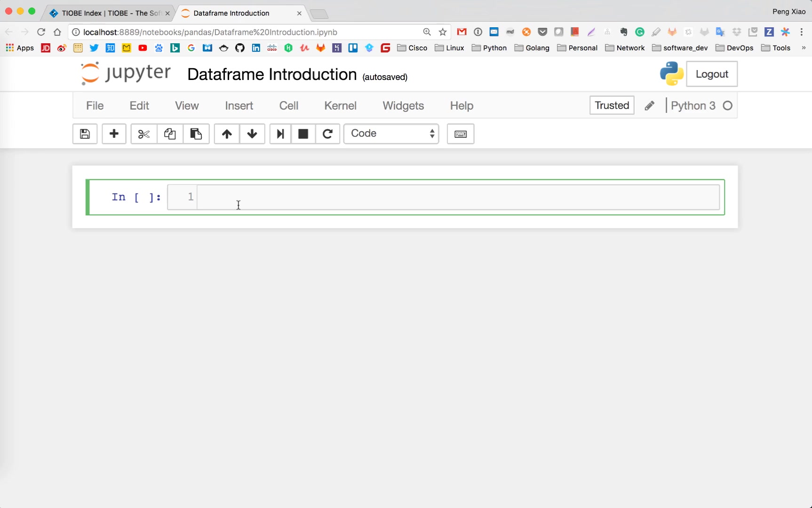Expand the Insert menu
The width and height of the screenshot is (812, 508).
coord(239,106)
